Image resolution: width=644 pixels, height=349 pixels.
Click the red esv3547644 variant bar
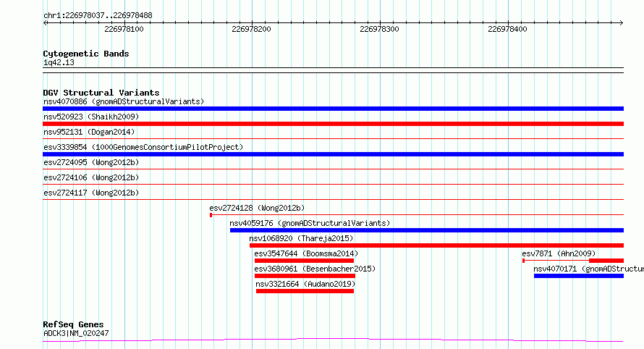tap(305, 261)
